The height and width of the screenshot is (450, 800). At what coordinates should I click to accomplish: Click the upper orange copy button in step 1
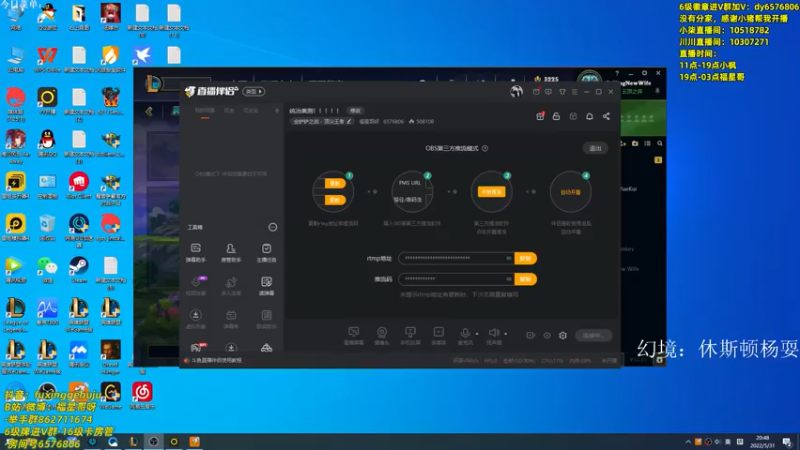pyautogui.click(x=335, y=183)
